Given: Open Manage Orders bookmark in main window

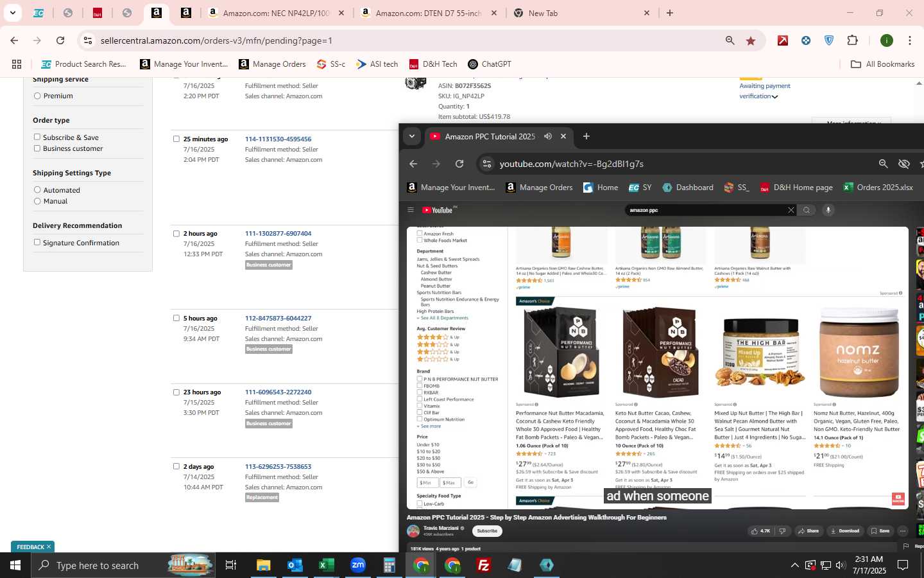Looking at the screenshot, I should tap(272, 64).
